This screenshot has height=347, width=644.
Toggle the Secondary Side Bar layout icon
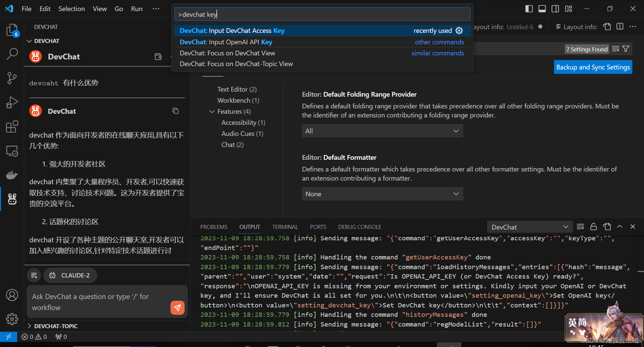tap(555, 9)
